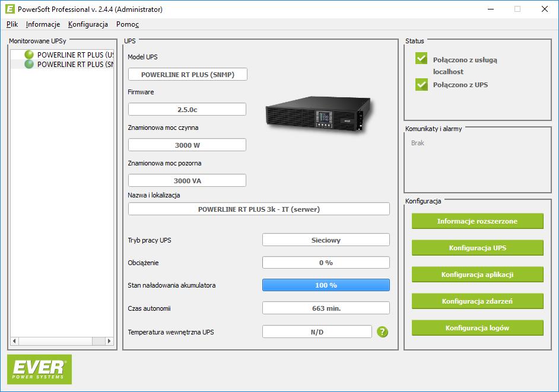Image resolution: width=559 pixels, height=392 pixels.
Task: Click the 'localhost' text in Status panel
Action: click(x=448, y=72)
